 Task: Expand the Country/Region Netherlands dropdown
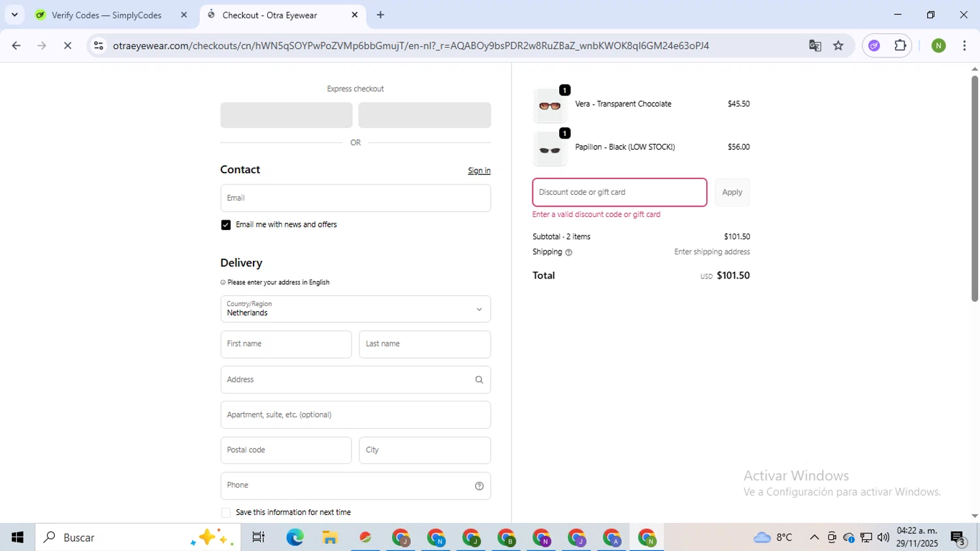point(355,309)
